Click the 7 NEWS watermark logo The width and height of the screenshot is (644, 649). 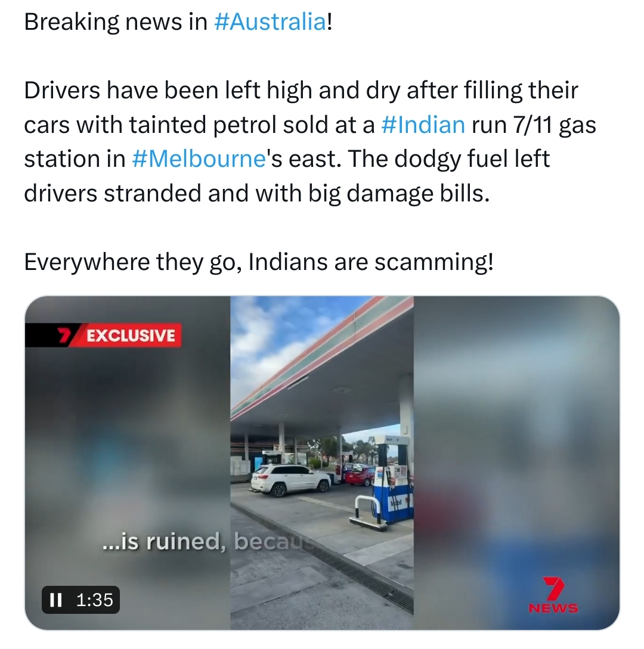[553, 595]
